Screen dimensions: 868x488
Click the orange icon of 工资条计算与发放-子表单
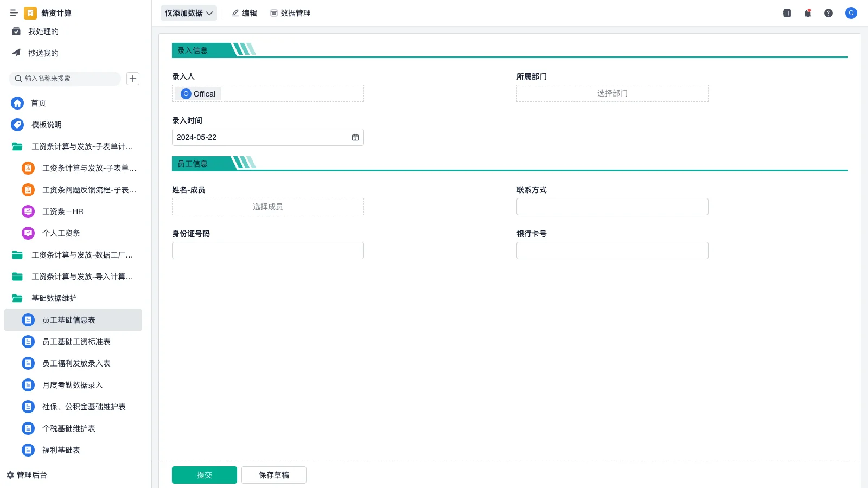click(x=28, y=168)
